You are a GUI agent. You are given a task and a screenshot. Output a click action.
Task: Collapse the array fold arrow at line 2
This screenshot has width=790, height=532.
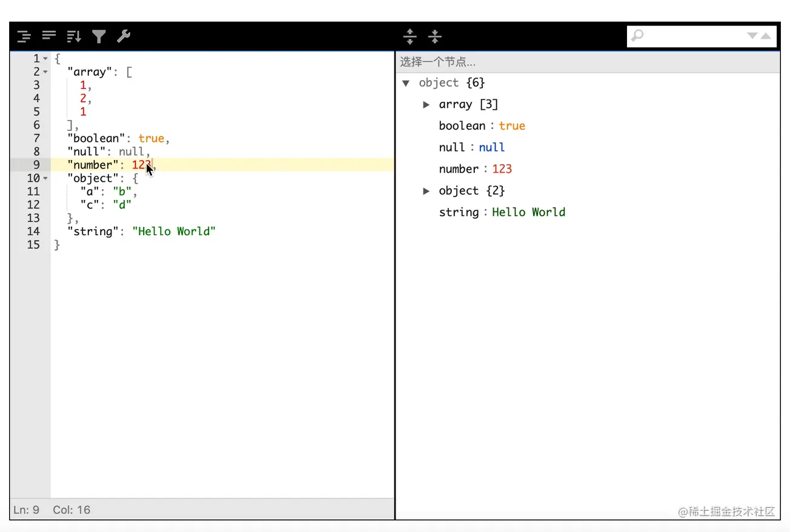tap(45, 71)
